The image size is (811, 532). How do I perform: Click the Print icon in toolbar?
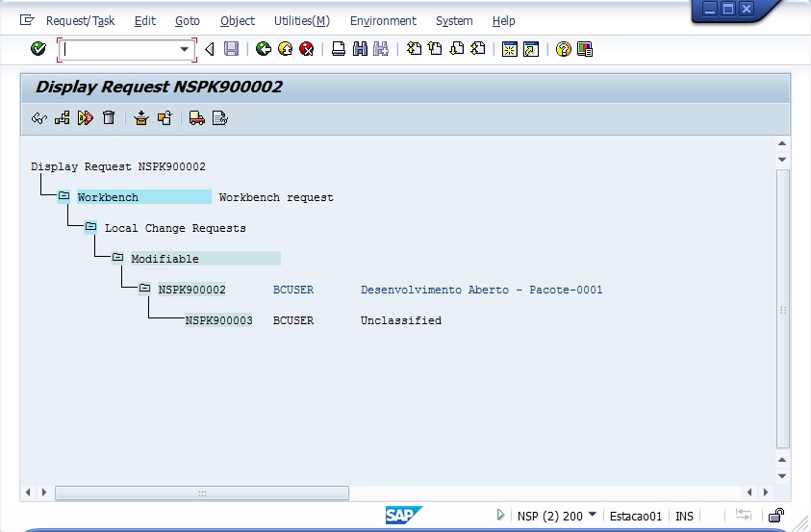click(x=339, y=49)
